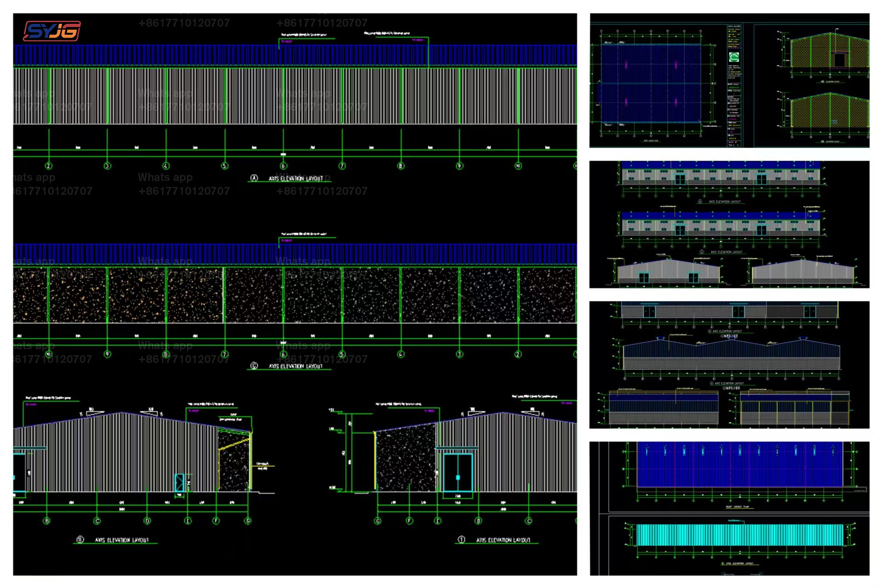
Task: Select the circled 11 'AXIS ELEVATION LAYOUT' title
Action: pyautogui.click(x=115, y=540)
